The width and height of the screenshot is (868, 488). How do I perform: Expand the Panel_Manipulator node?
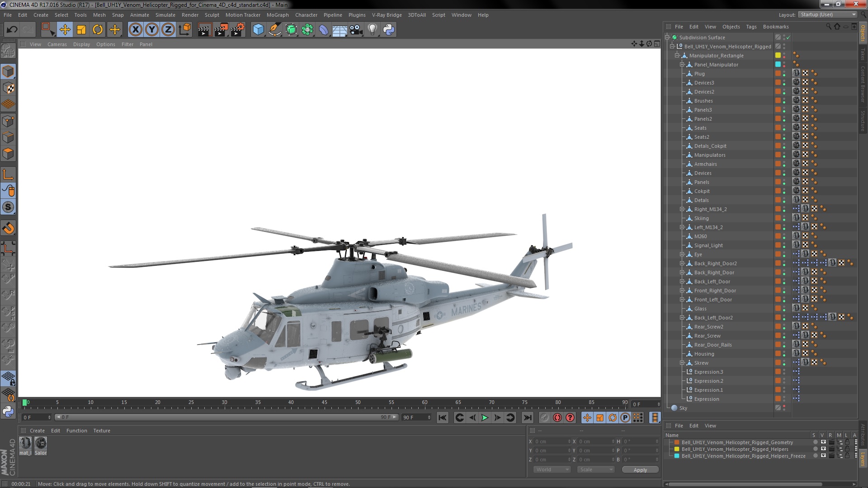682,65
